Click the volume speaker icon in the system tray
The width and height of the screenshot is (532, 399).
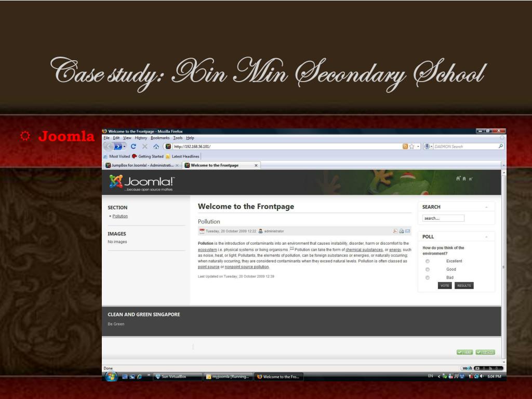[482, 376]
